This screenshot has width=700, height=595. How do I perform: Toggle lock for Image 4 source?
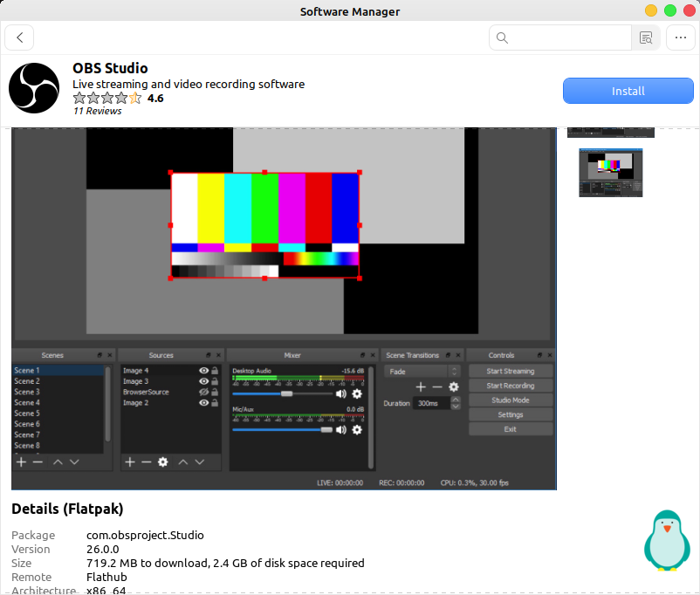point(215,371)
